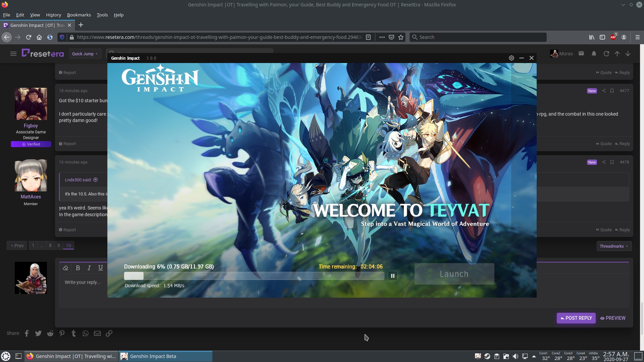Open the Edit menu

(20, 15)
